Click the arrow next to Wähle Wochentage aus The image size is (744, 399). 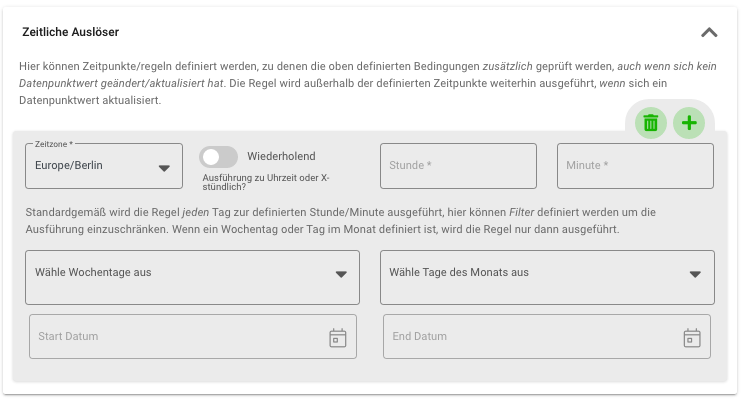tap(341, 274)
